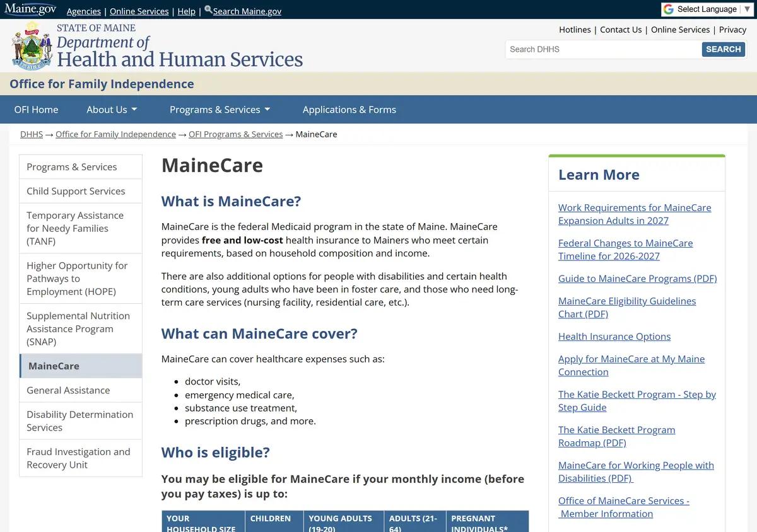This screenshot has width=757, height=532.
Task: Open Health Insurance Options link
Action: click(x=614, y=337)
